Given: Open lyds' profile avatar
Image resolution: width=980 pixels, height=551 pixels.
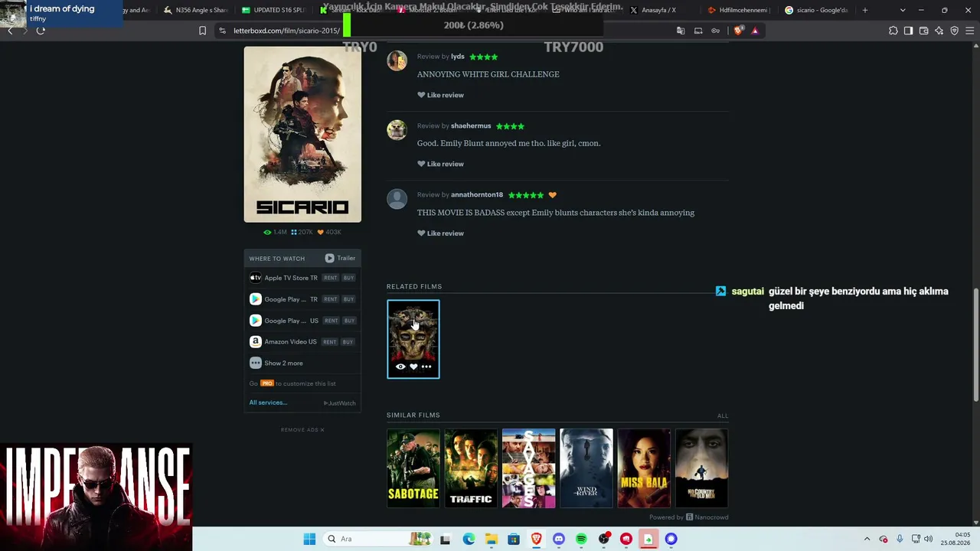Looking at the screenshot, I should pyautogui.click(x=397, y=60).
